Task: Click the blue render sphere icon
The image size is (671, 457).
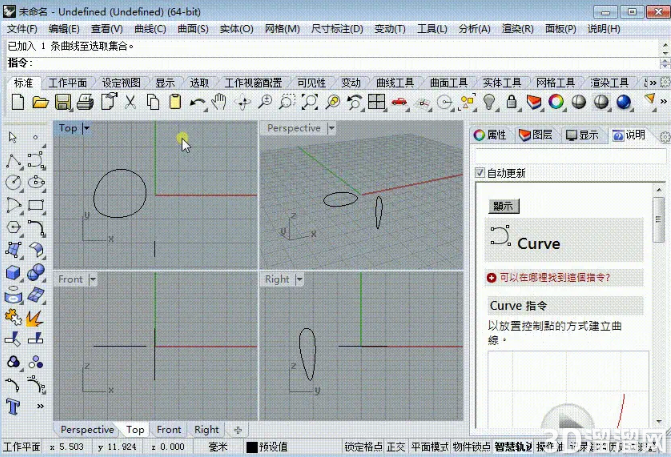Action: (x=623, y=102)
